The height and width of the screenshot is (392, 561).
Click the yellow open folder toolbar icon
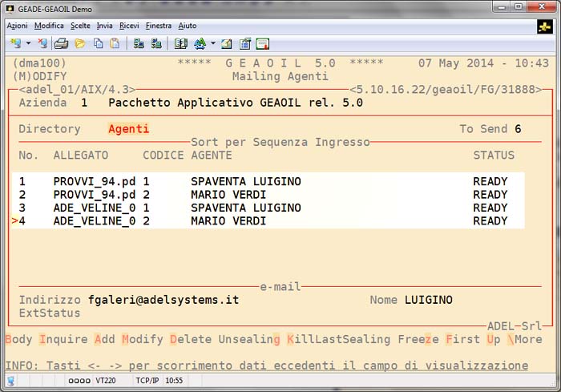(x=79, y=43)
